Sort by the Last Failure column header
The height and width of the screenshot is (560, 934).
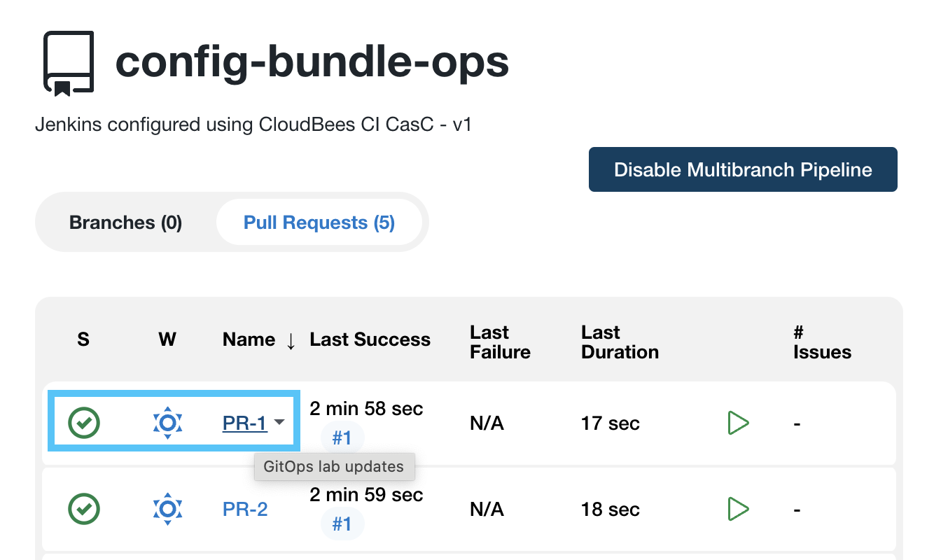point(500,342)
